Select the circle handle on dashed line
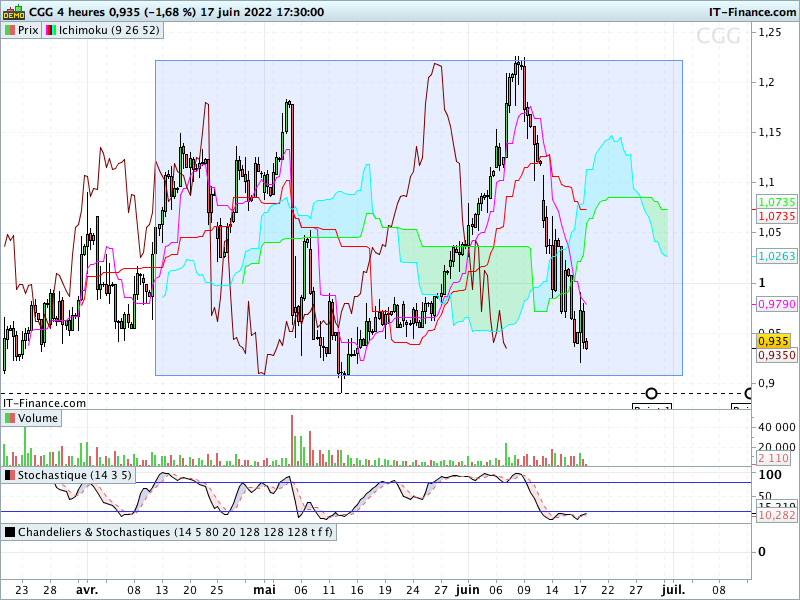This screenshot has width=800, height=600. click(651, 393)
